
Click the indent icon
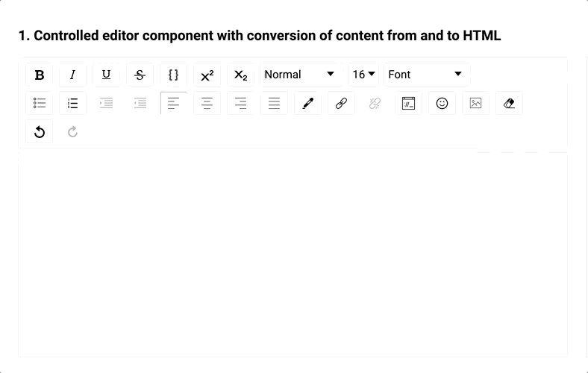pos(106,103)
